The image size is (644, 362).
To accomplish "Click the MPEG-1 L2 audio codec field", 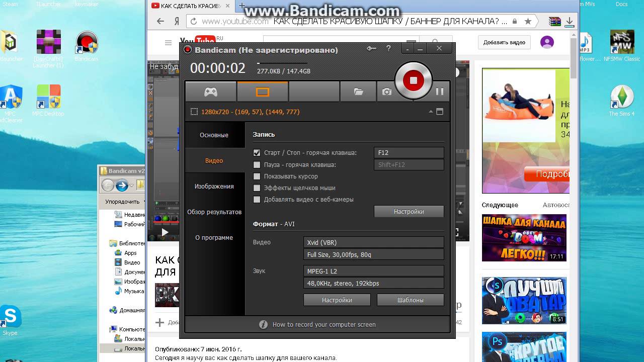I will (x=374, y=271).
